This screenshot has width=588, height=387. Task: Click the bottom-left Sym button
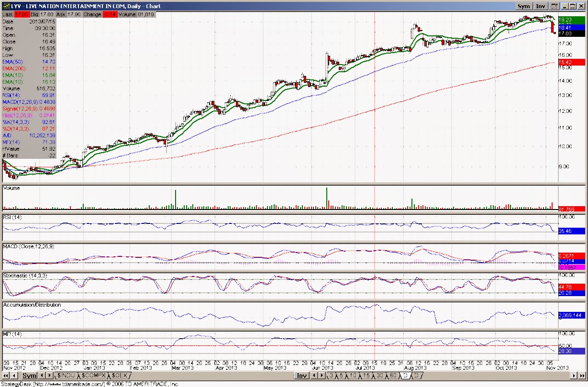30,376
